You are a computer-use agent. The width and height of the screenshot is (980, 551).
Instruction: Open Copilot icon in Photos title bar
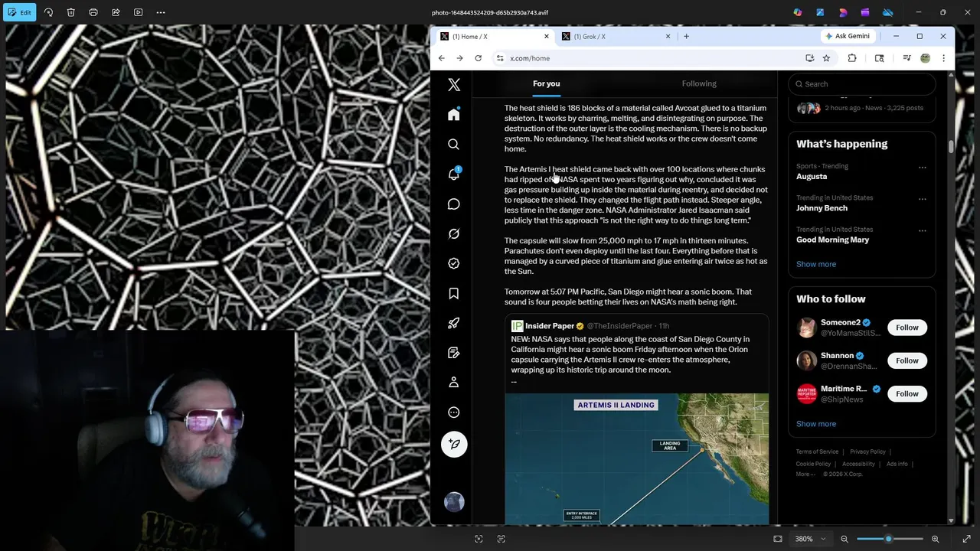798,12
